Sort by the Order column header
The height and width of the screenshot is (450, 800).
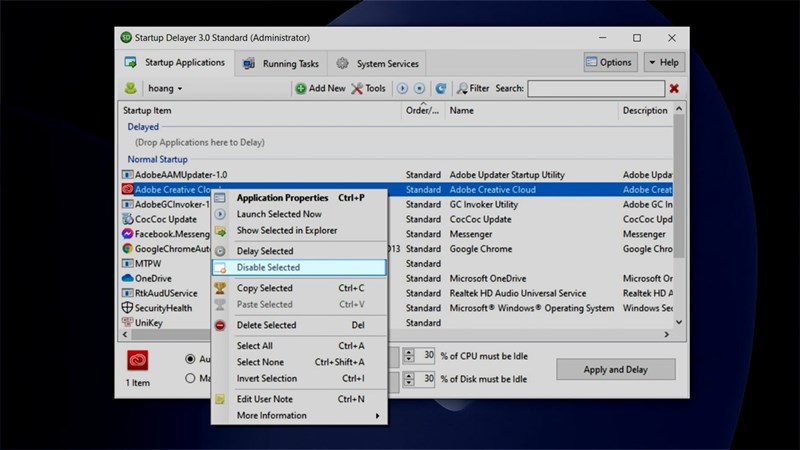pos(422,110)
